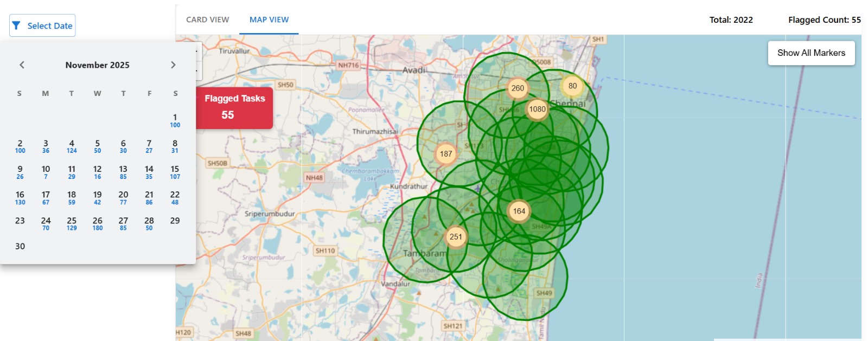Click November 30 in calendar

[x=20, y=246]
